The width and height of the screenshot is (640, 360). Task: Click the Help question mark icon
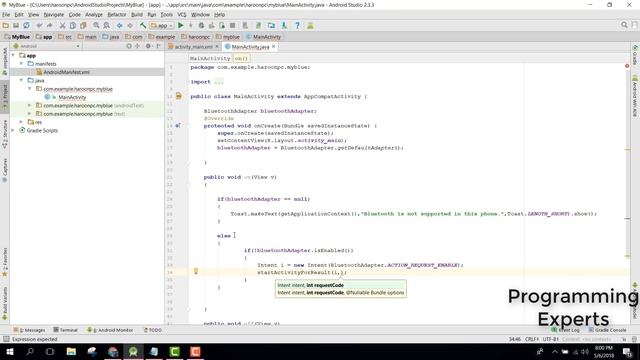click(297, 26)
